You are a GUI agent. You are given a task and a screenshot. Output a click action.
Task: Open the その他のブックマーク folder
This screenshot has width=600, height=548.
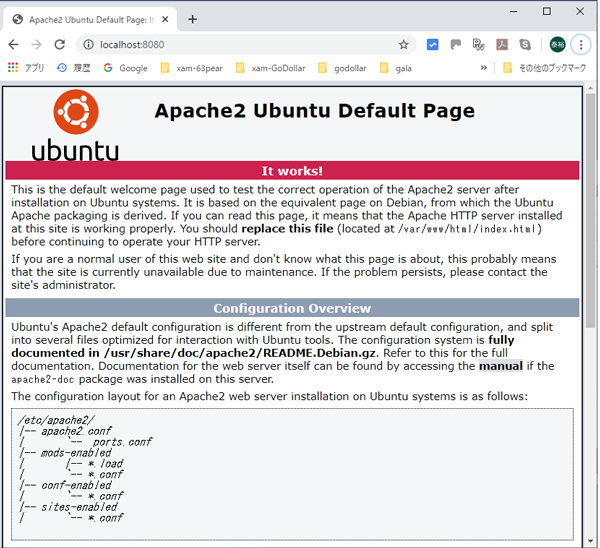click(x=545, y=68)
